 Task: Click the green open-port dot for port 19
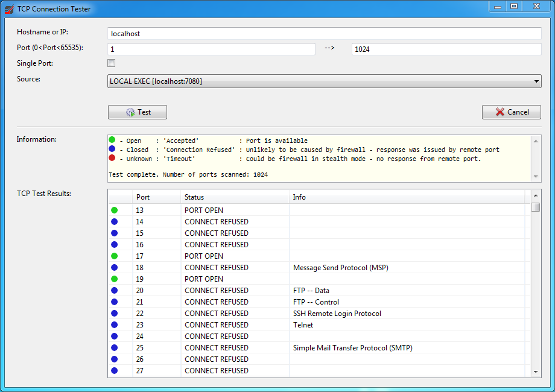[114, 279]
